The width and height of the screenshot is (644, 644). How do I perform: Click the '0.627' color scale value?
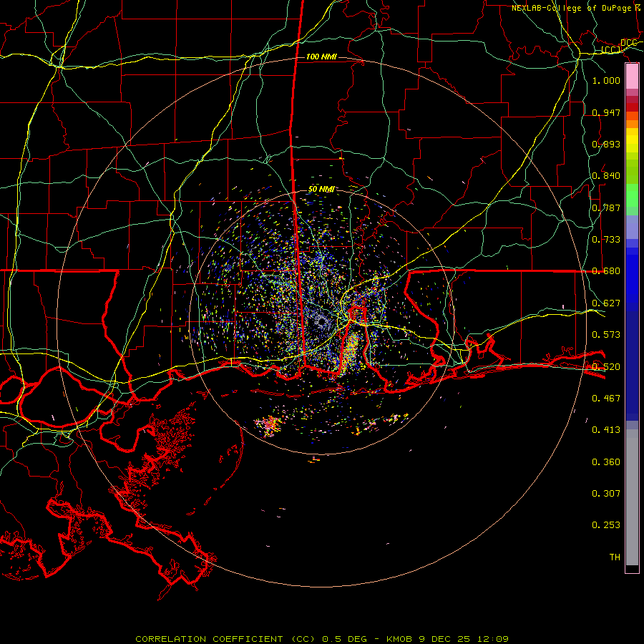[x=606, y=303]
